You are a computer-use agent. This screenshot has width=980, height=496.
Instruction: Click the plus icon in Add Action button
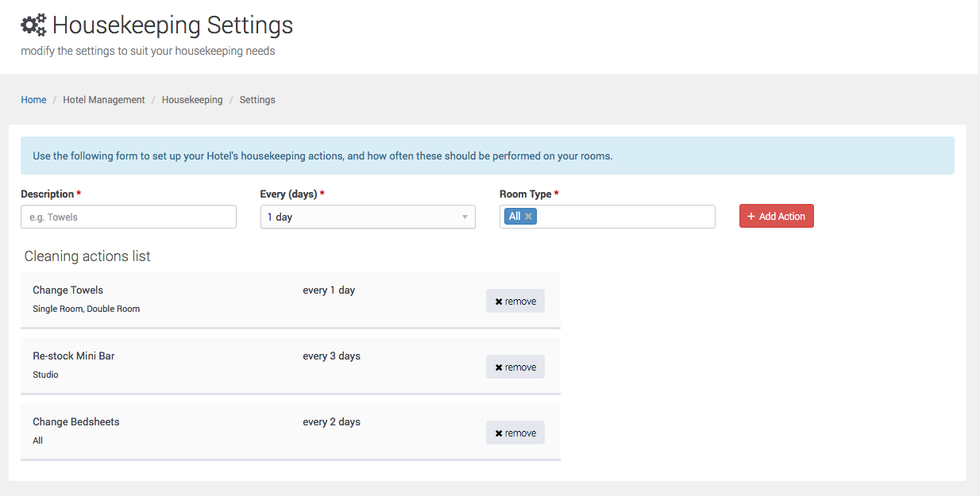pyautogui.click(x=751, y=217)
